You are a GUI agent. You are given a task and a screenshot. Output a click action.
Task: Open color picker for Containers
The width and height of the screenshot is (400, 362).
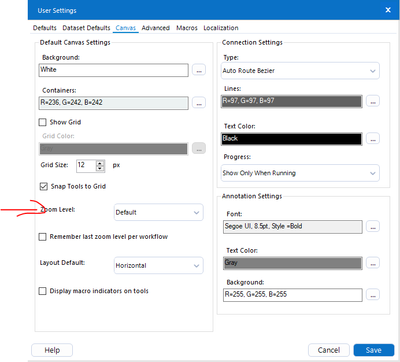tap(199, 103)
